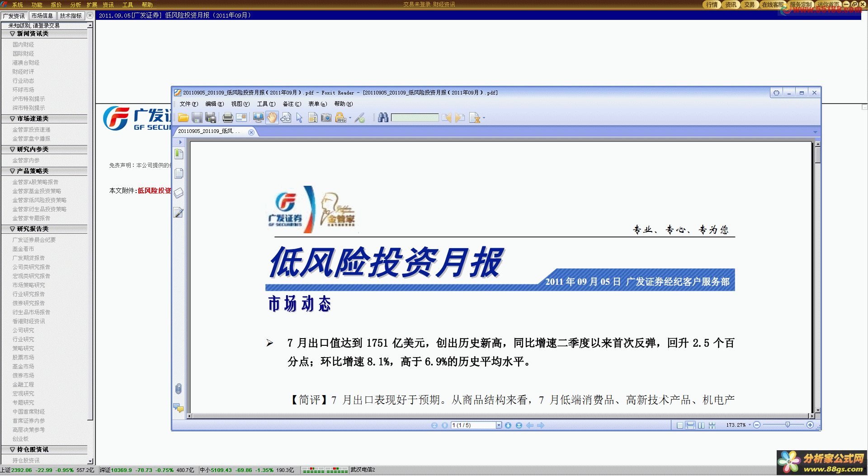Adjust the zoom slider handle
Image resolution: width=868 pixels, height=476 pixels.
(788, 425)
